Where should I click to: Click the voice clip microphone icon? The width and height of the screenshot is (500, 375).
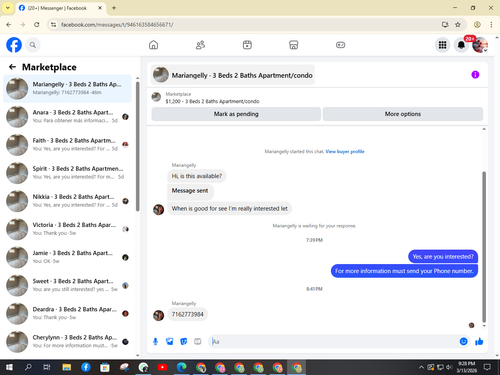[155, 341]
